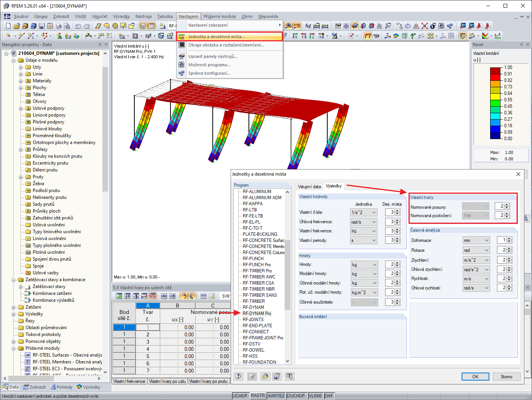Select RF-DYNAM Pro in program list
Screen dimensions: 532x400
tap(257, 313)
